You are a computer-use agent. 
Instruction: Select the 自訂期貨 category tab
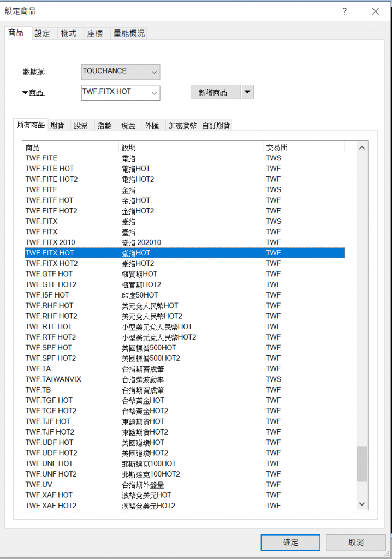[216, 126]
